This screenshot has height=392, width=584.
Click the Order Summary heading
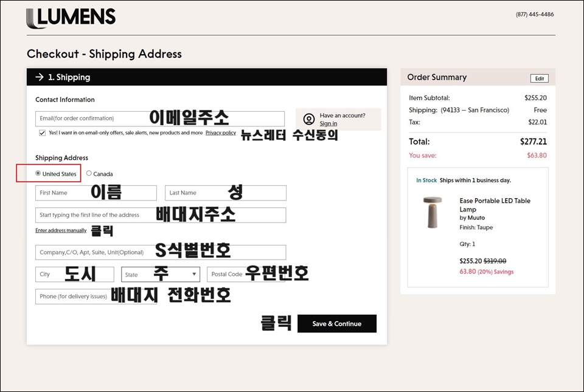[437, 77]
